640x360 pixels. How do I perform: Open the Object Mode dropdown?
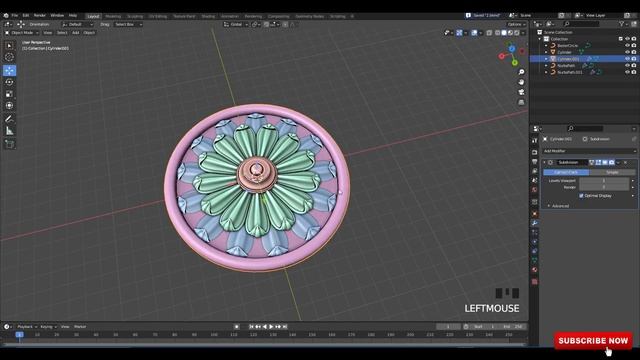pyautogui.click(x=22, y=33)
